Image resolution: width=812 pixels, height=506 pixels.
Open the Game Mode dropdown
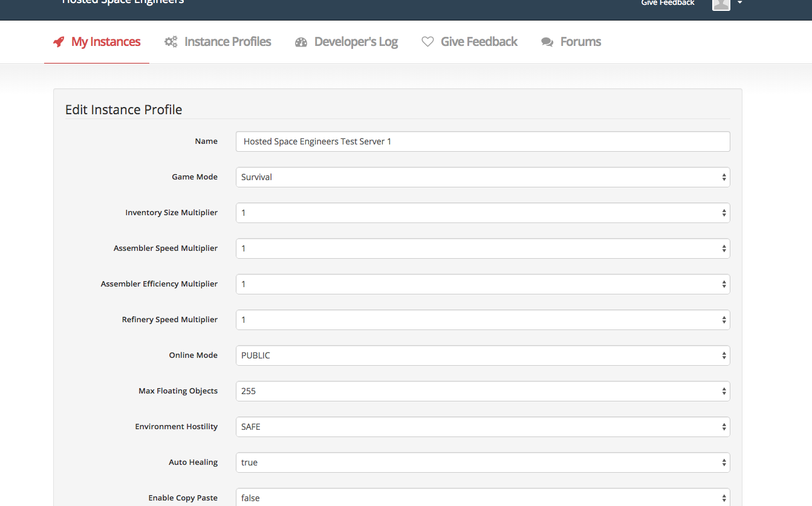click(x=482, y=177)
